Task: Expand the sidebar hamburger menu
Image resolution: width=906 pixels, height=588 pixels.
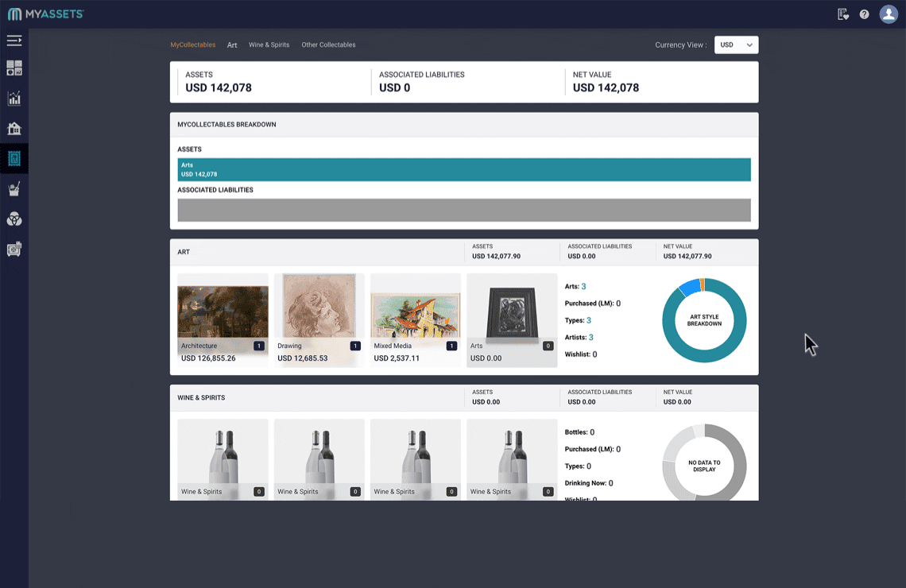Action: [x=14, y=41]
